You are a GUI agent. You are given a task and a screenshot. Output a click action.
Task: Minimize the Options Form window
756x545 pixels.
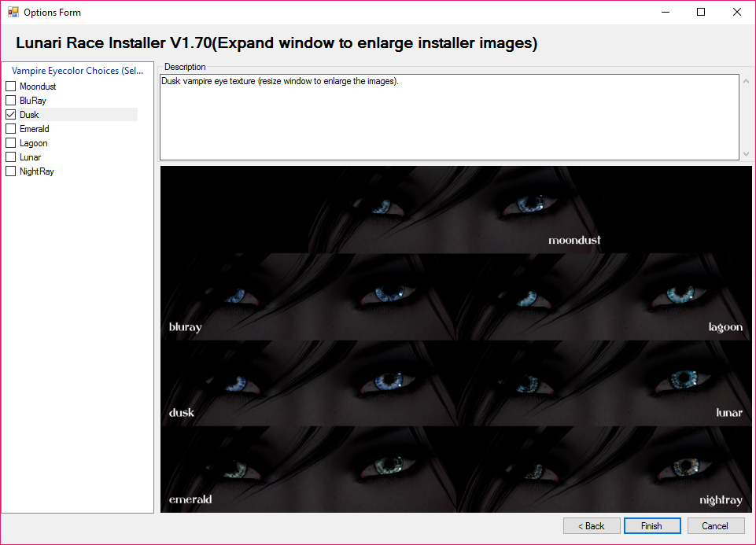point(666,12)
